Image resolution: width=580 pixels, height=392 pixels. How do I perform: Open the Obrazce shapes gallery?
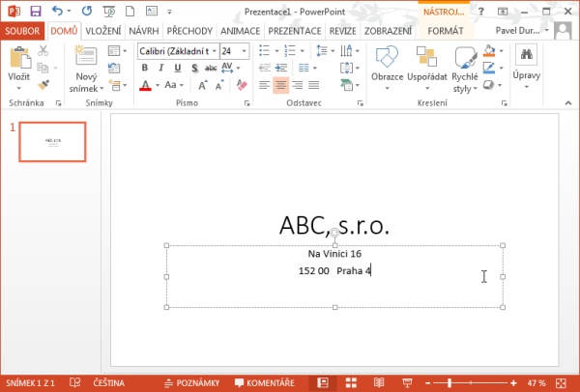tap(387, 69)
